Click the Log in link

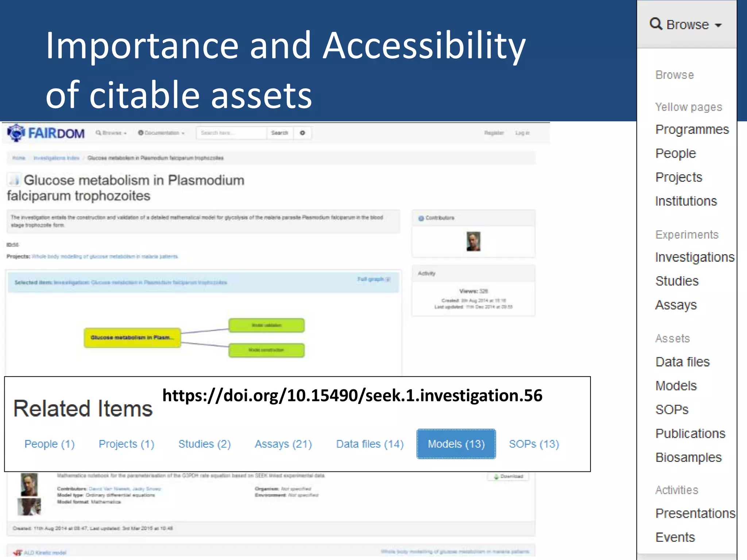(x=522, y=133)
